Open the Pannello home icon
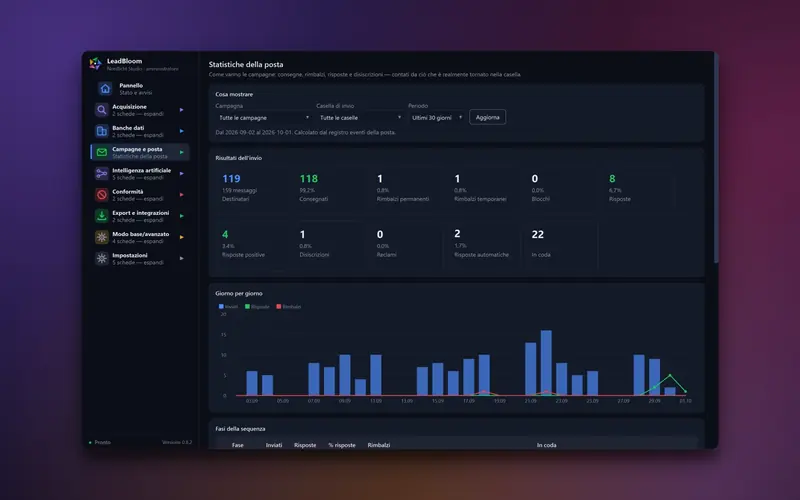 pos(105,89)
